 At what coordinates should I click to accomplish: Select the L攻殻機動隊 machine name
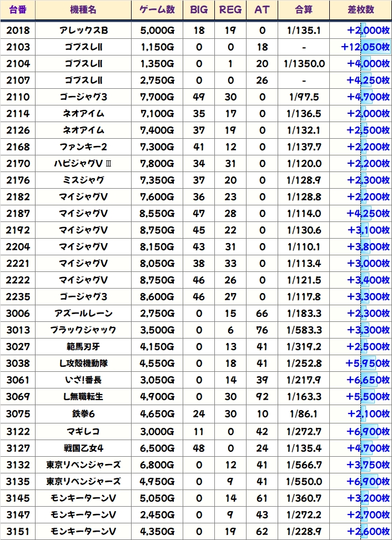[x=83, y=364]
